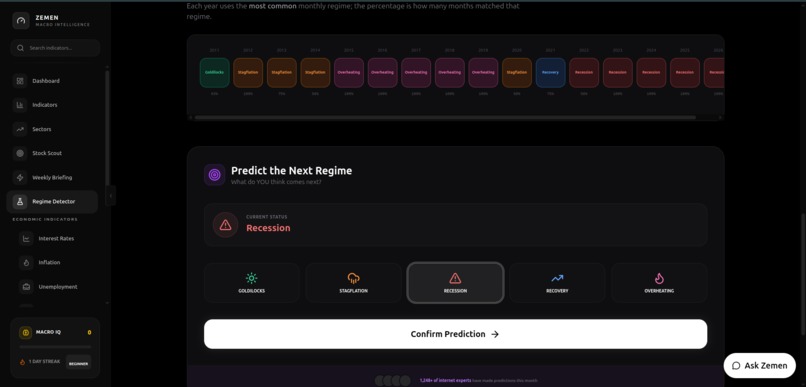Select the 2022 Recession regime card
806x387 pixels.
[584, 72]
